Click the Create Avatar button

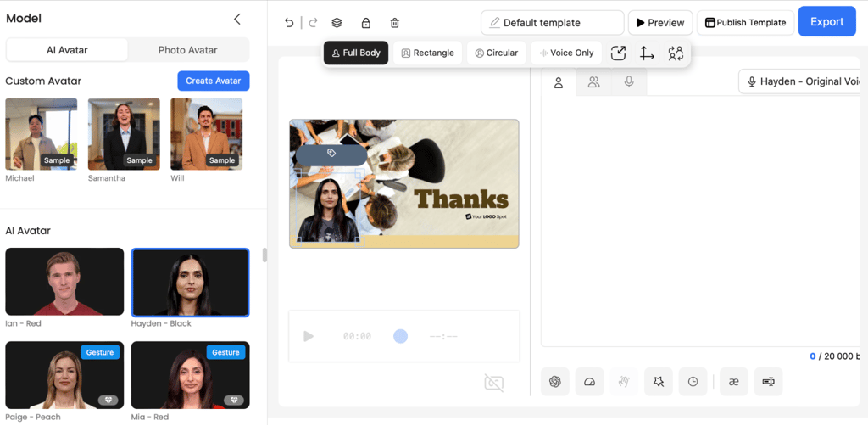(213, 81)
